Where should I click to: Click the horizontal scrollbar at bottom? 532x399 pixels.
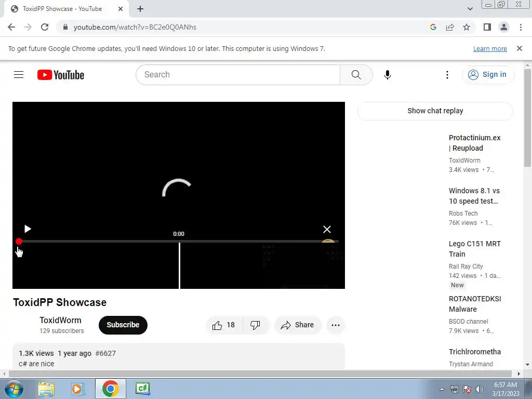pyautogui.click(x=260, y=374)
